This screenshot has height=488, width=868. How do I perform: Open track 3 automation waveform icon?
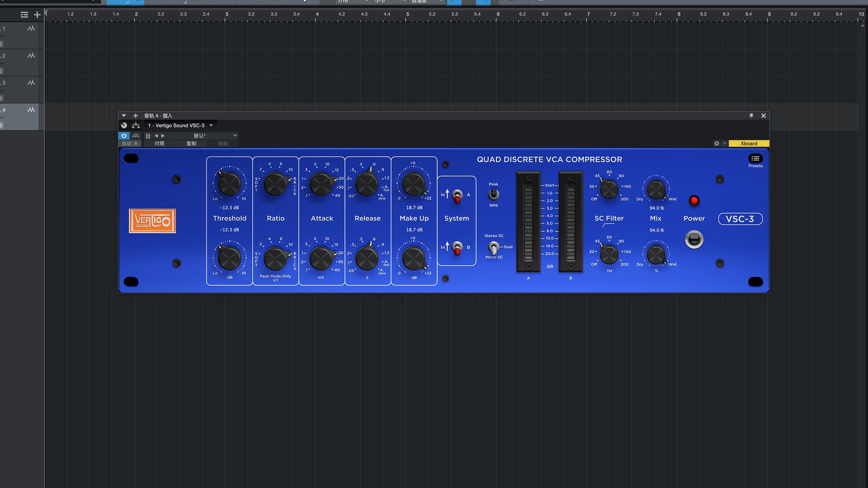(x=31, y=83)
